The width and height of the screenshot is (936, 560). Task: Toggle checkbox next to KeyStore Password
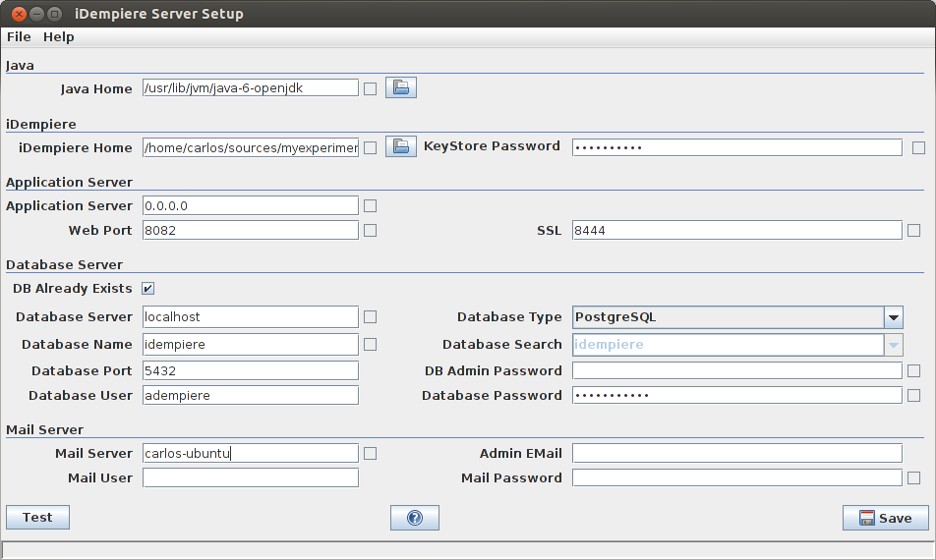(918, 147)
